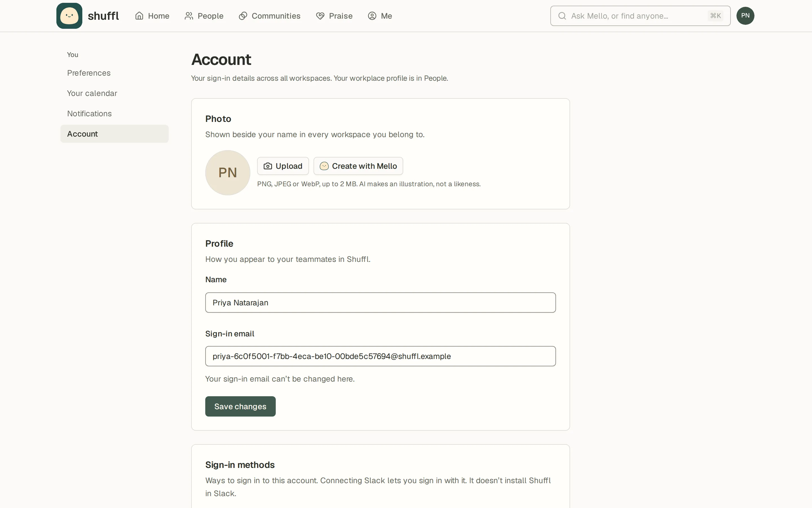This screenshot has width=812, height=508.
Task: Click the Account page heading
Action: coord(221,60)
